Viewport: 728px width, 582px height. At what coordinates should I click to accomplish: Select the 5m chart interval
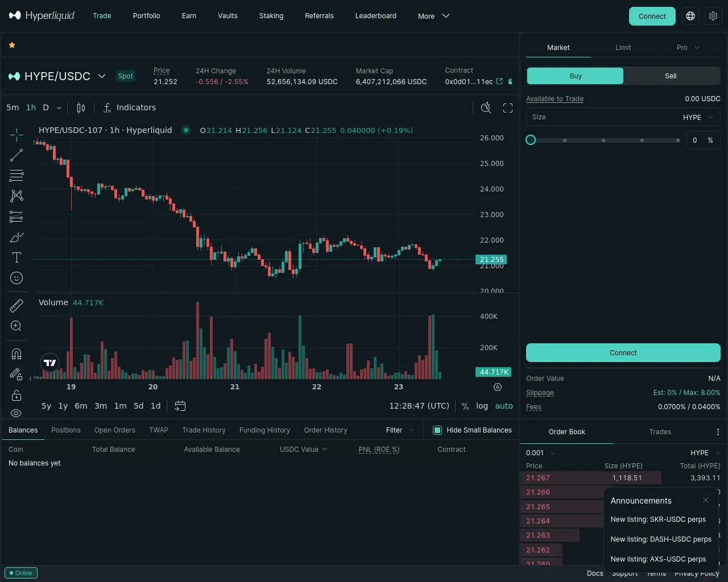(x=13, y=108)
